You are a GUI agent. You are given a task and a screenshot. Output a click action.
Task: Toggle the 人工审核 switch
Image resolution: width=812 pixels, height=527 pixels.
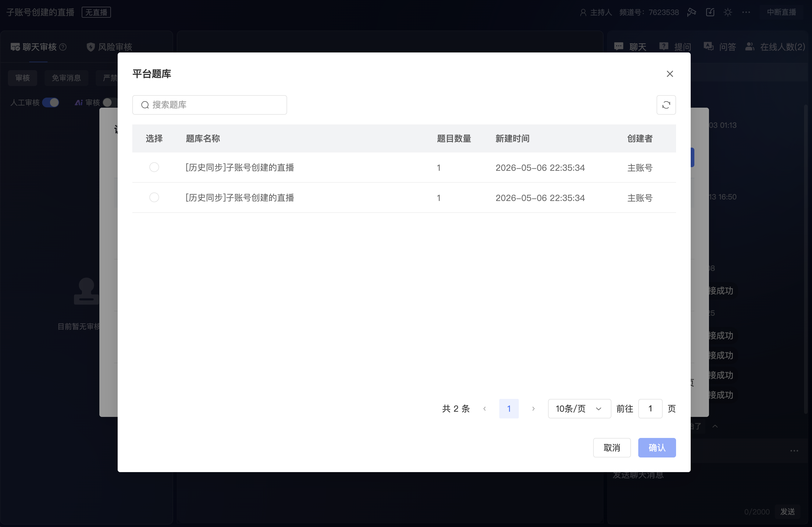click(51, 102)
